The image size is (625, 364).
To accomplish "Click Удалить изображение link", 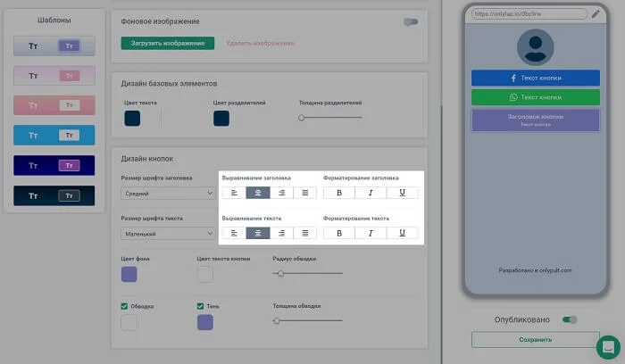I will tap(260, 43).
